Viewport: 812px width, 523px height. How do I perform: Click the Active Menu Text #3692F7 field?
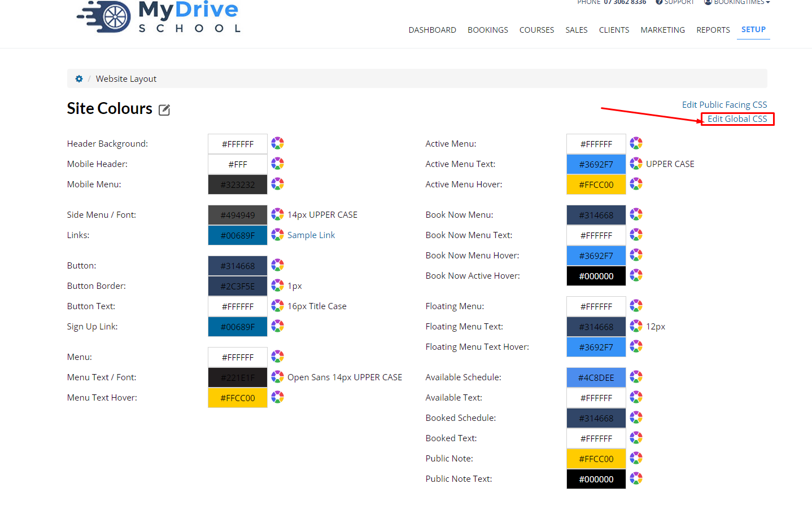point(596,164)
